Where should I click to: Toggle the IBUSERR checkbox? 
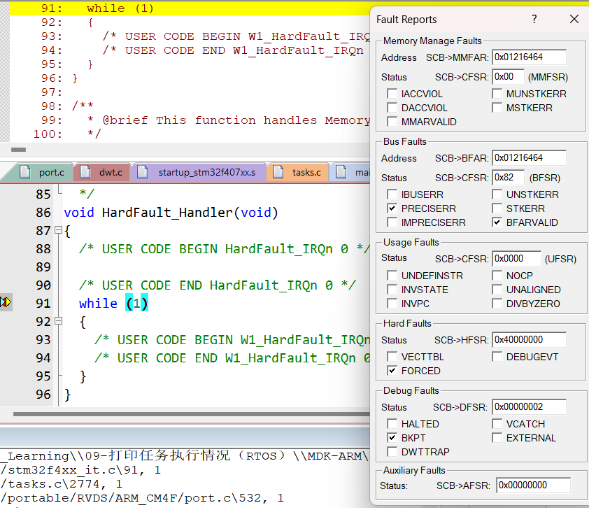392,194
